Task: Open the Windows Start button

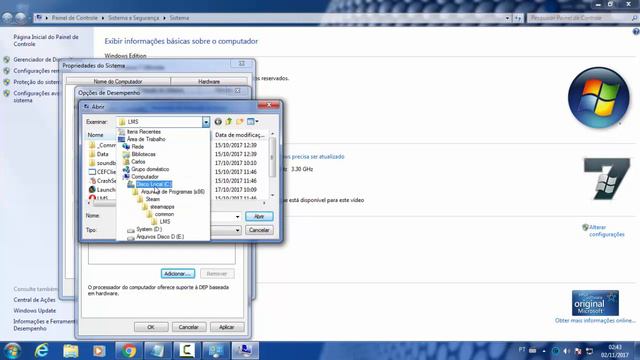Action: (12, 351)
